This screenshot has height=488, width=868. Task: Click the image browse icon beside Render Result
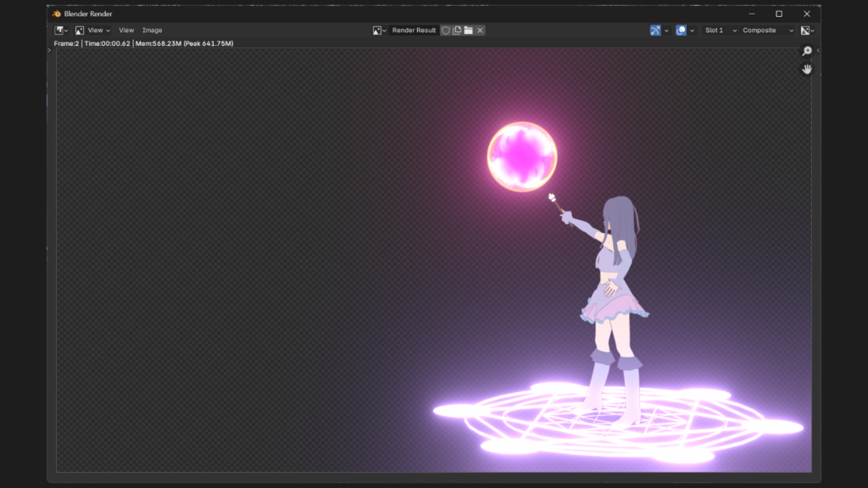tap(379, 30)
